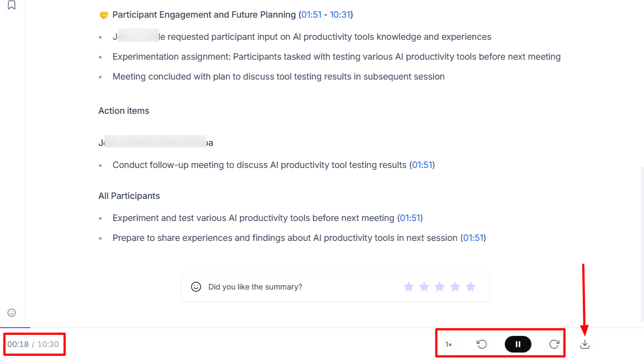Pause the recording playback
The image size is (644, 363).
[518, 344]
